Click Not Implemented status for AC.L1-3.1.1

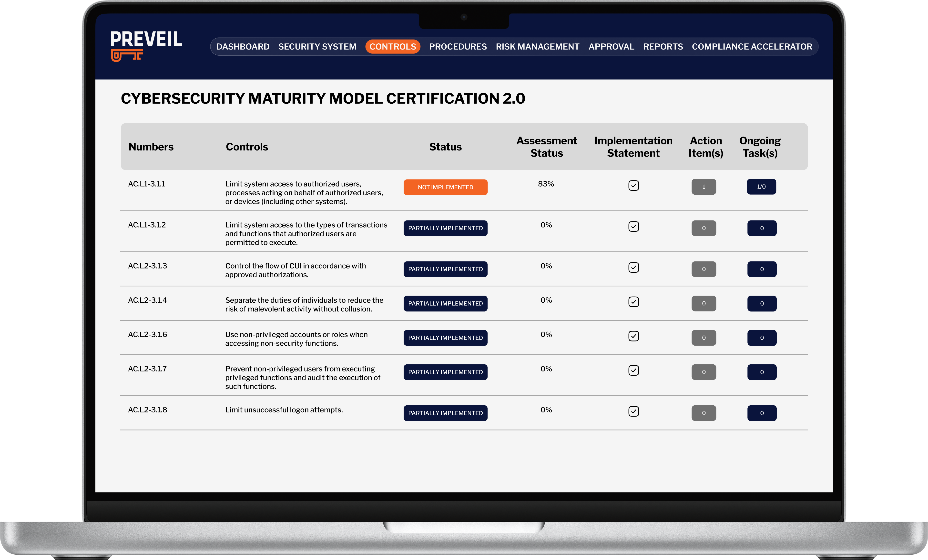tap(446, 187)
